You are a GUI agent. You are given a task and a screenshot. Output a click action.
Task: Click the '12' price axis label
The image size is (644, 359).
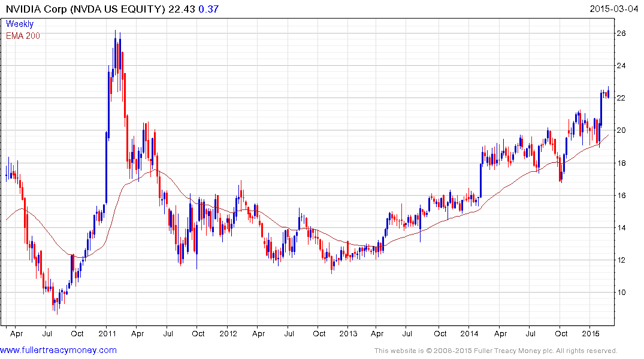[x=621, y=260]
